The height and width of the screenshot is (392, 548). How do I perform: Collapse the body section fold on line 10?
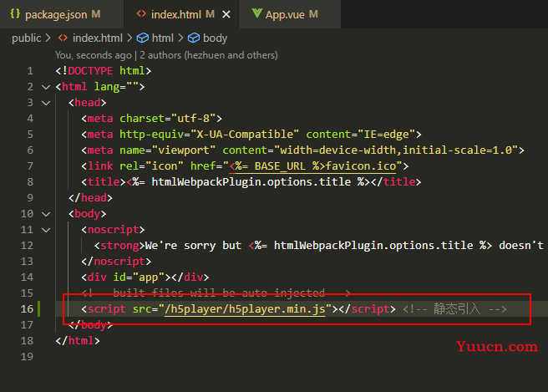[x=46, y=214]
